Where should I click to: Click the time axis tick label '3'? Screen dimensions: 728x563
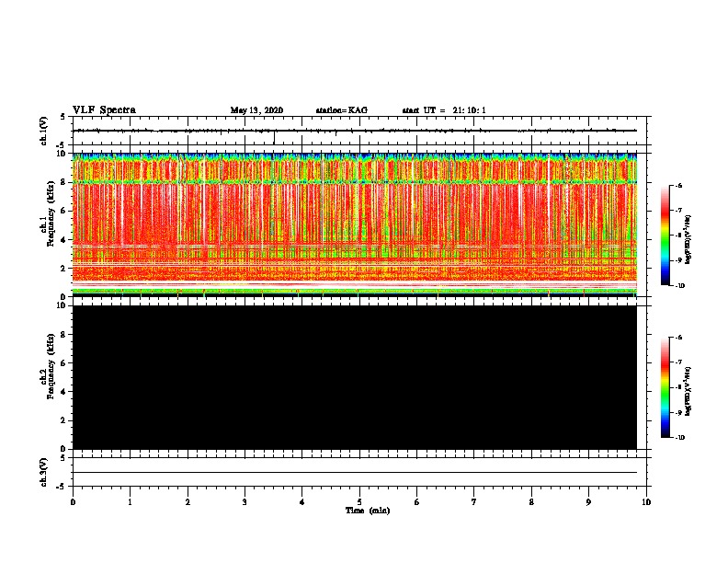point(245,502)
